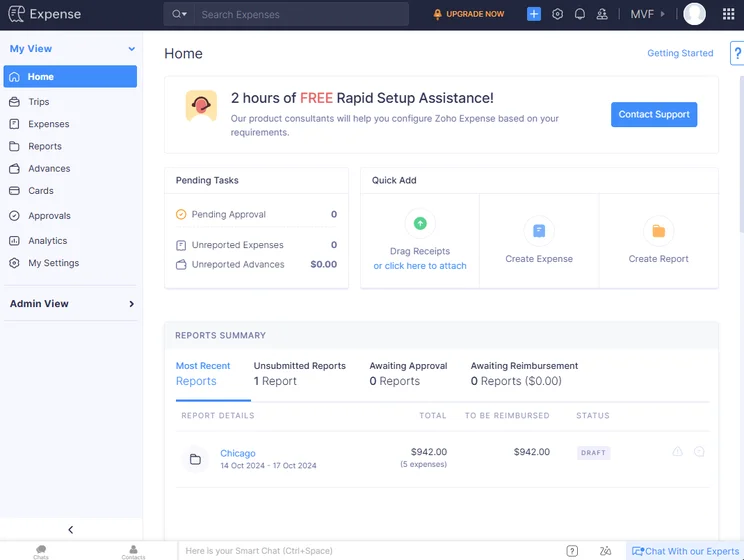The width and height of the screenshot is (744, 560).
Task: Open the Unreported Advances task row
Action: click(x=256, y=264)
